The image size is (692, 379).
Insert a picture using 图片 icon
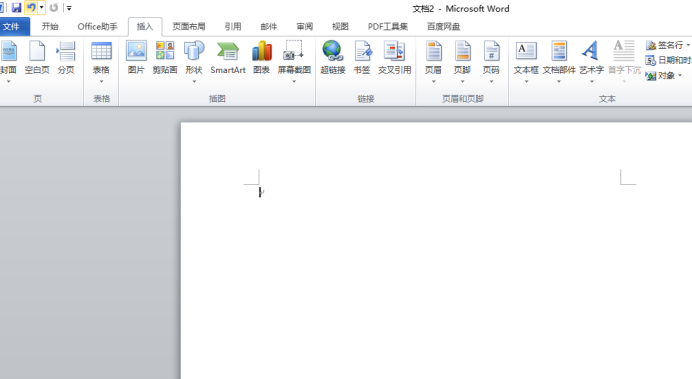(x=136, y=57)
